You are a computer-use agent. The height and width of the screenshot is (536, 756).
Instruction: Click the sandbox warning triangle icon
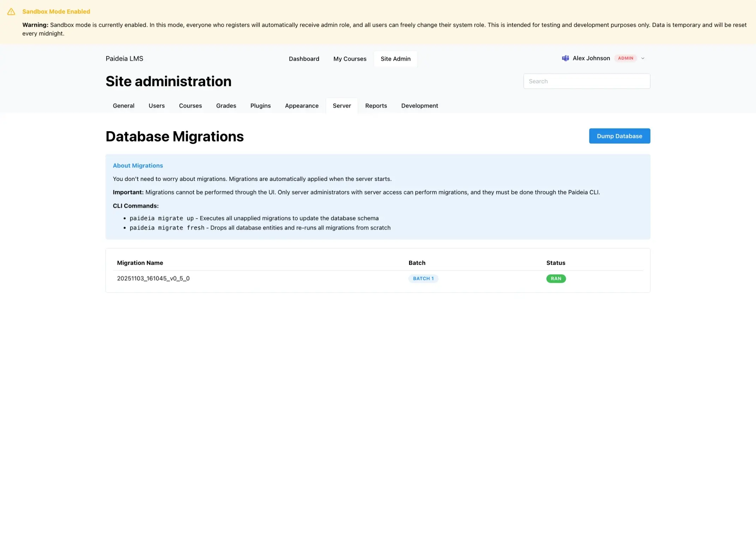point(11,12)
